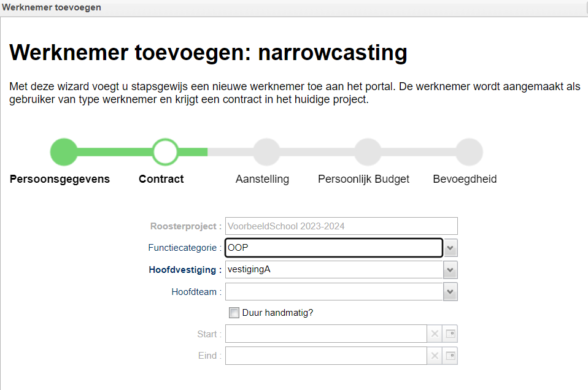Click the 'Werknemer toevoegen: narrowcasting' heading
The image size is (588, 390).
pyautogui.click(x=208, y=52)
